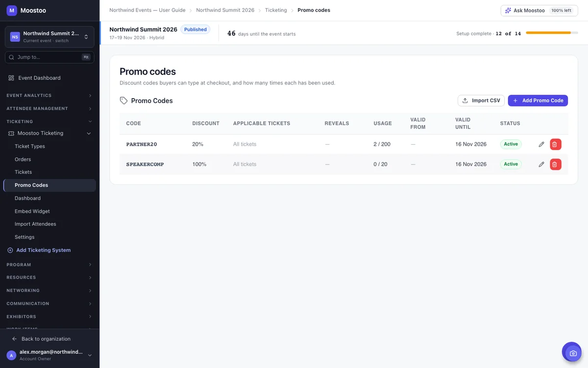Click the 100% discount value

(x=199, y=164)
